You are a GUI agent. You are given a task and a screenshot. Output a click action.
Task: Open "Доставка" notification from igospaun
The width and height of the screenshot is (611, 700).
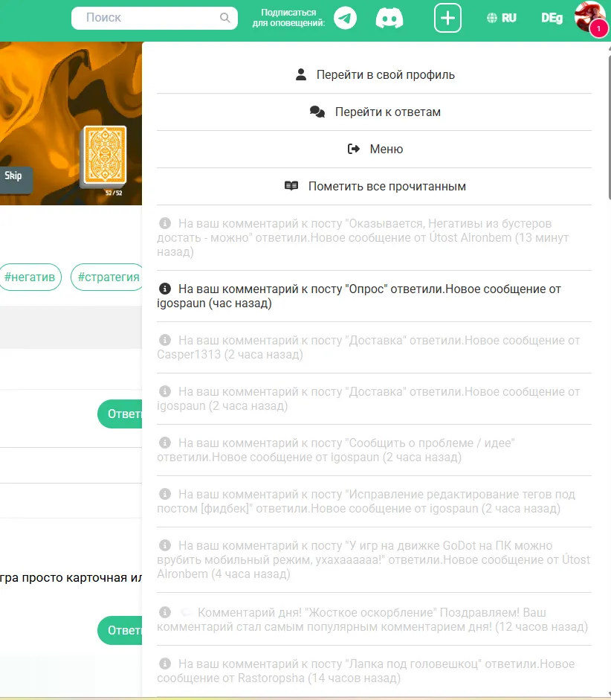tap(374, 399)
